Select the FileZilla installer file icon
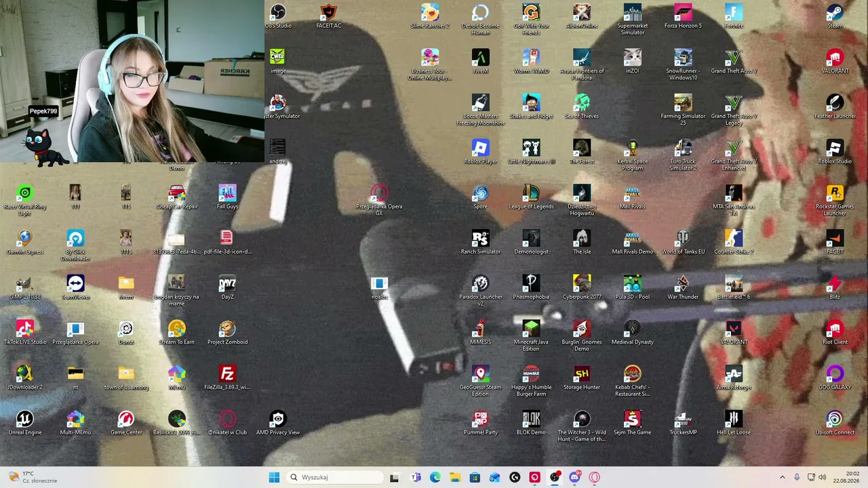 click(x=227, y=378)
